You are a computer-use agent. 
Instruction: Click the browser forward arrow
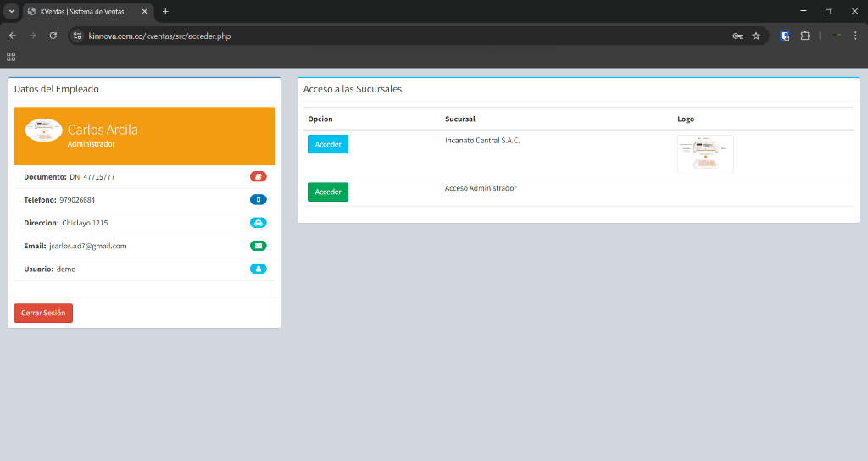[33, 36]
